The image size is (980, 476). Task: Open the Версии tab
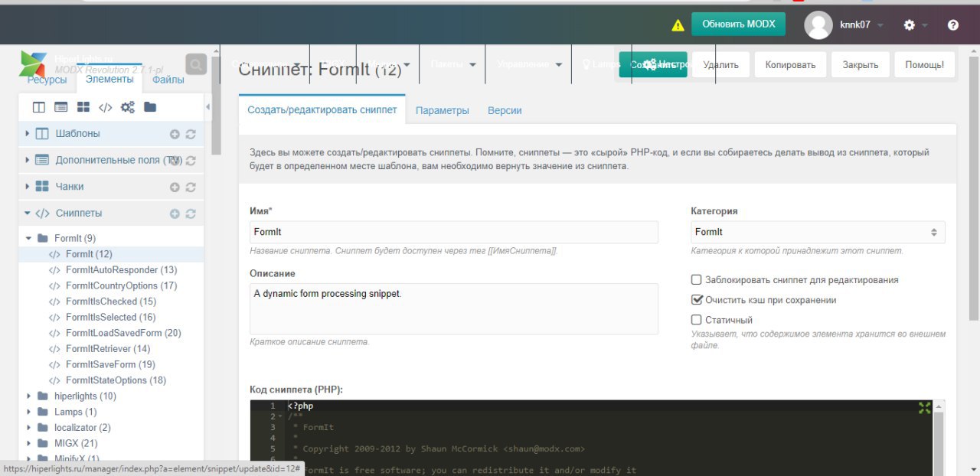pos(505,111)
